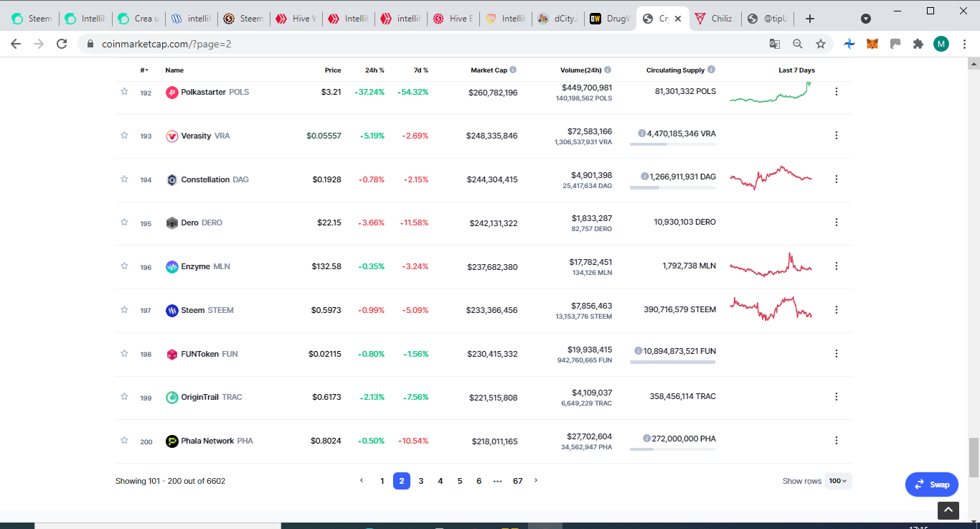Open the three-dot menu for Phala Network
This screenshot has height=529, width=980.
837,440
